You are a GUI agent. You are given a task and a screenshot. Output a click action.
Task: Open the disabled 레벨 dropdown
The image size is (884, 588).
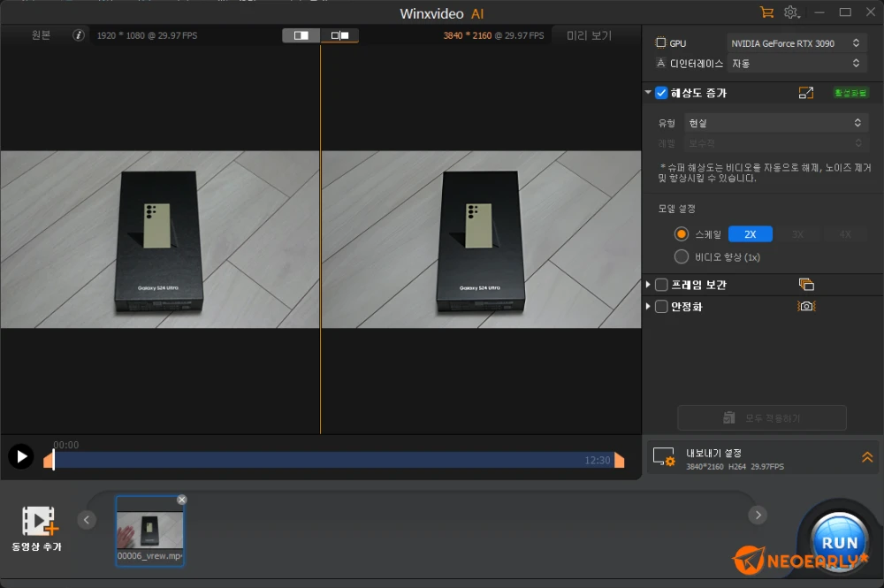click(x=776, y=143)
